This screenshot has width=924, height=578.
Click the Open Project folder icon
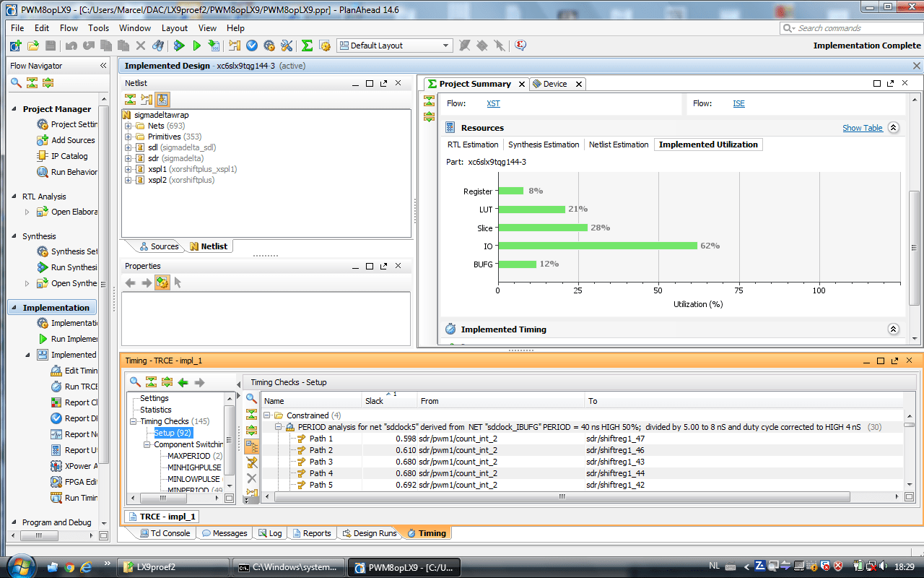point(32,46)
